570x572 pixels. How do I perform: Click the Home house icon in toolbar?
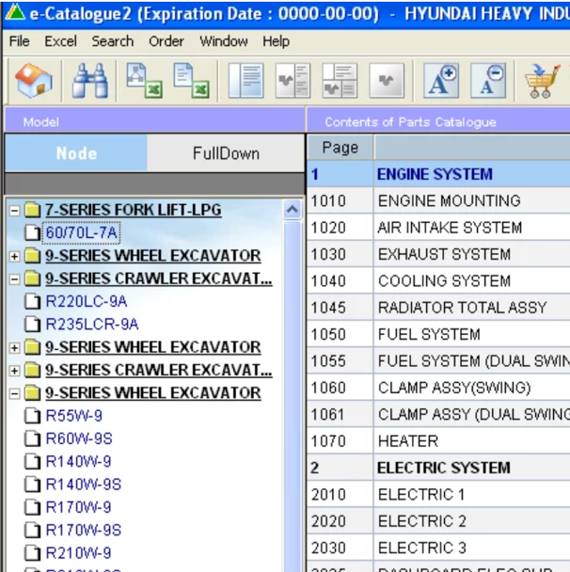[34, 81]
